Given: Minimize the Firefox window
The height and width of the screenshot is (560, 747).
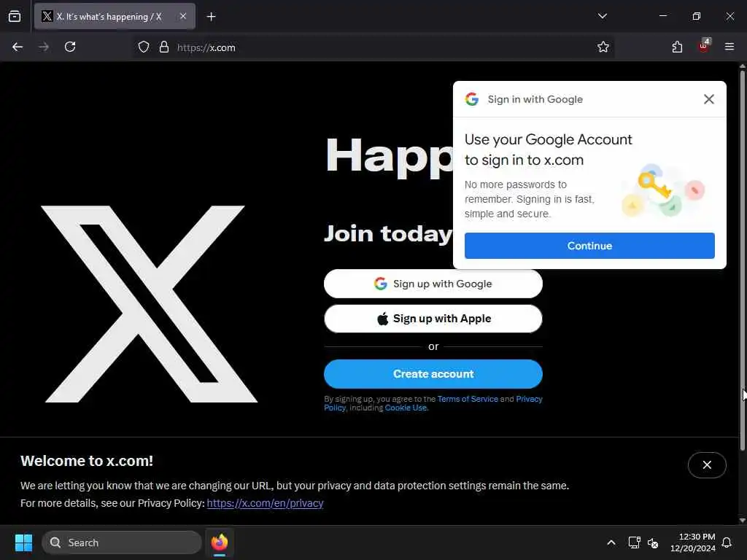Looking at the screenshot, I should (x=662, y=16).
